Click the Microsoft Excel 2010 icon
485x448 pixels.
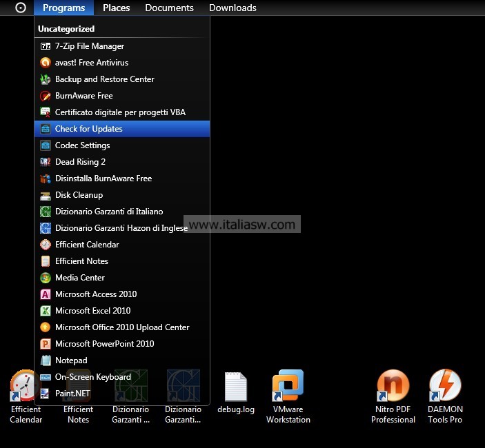(x=46, y=311)
